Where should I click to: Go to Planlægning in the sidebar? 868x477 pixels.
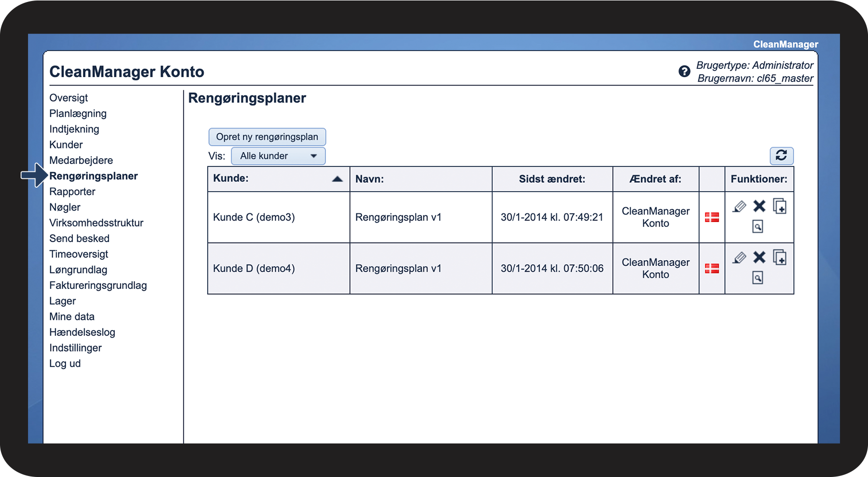coord(78,113)
